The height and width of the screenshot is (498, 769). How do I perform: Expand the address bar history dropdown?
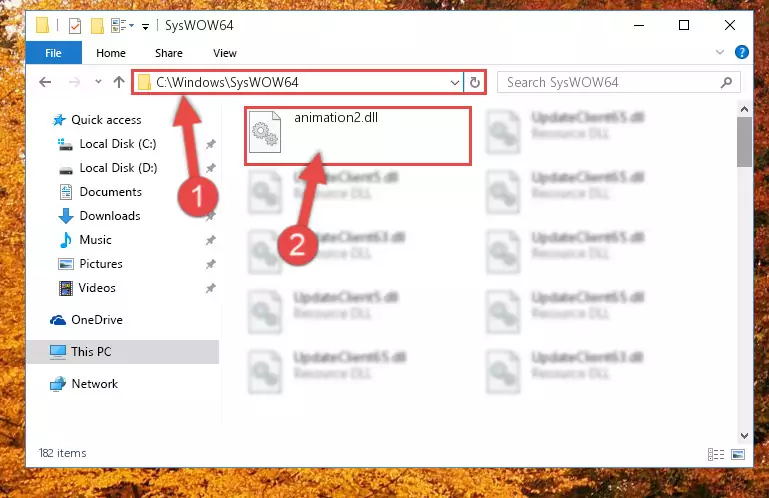click(x=455, y=82)
